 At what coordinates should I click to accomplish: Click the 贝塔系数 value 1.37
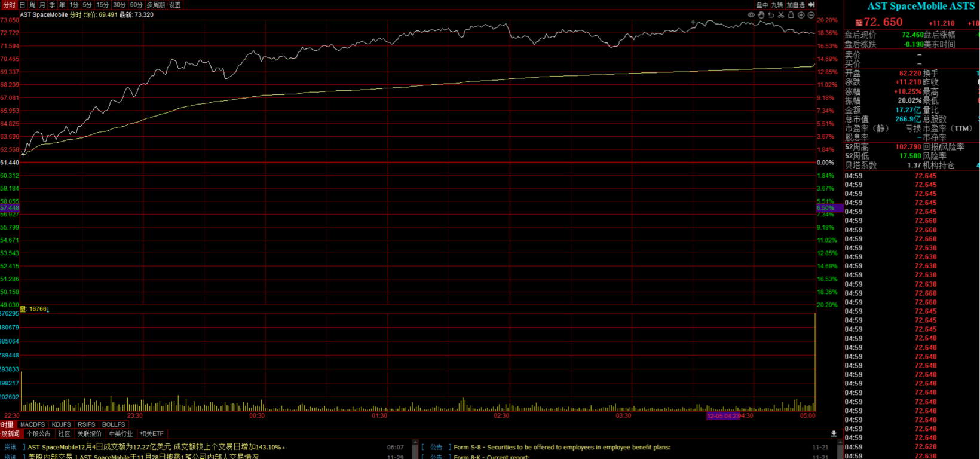click(x=914, y=166)
